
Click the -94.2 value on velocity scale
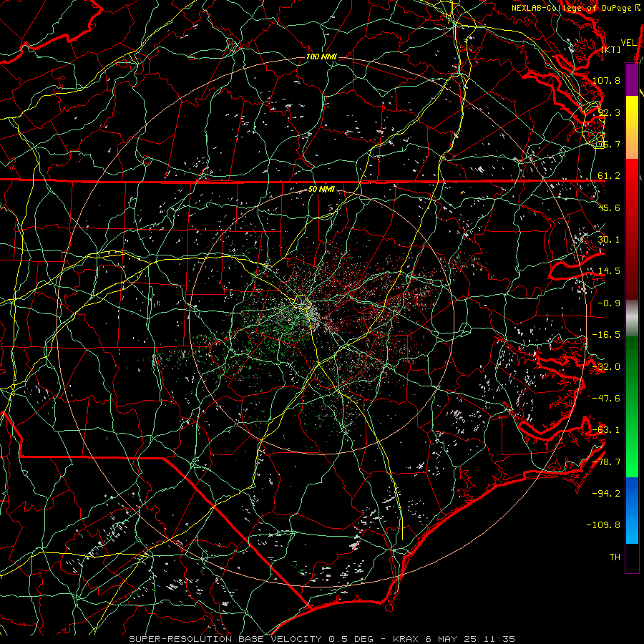point(607,493)
